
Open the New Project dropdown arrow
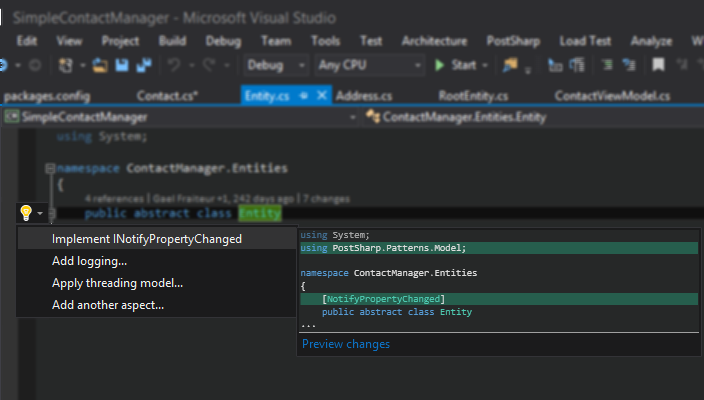click(x=83, y=66)
